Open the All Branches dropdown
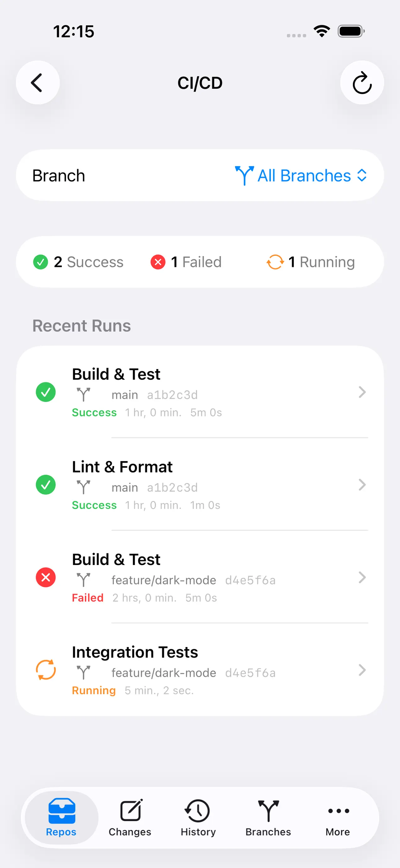 [301, 175]
